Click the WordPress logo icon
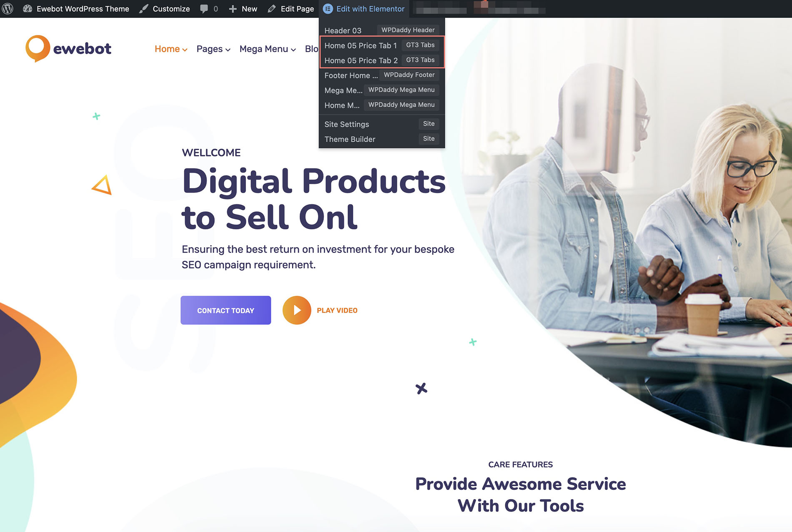792x532 pixels. coord(8,8)
